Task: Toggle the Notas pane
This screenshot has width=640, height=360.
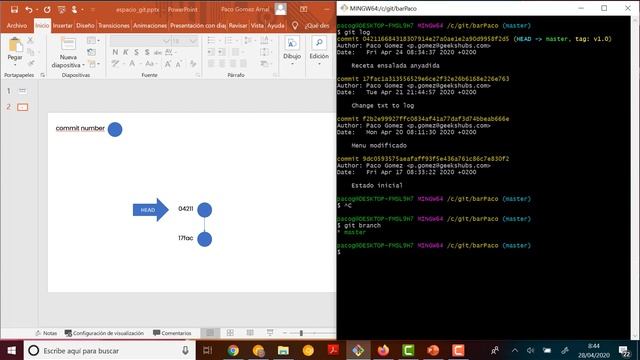Action: (46, 333)
